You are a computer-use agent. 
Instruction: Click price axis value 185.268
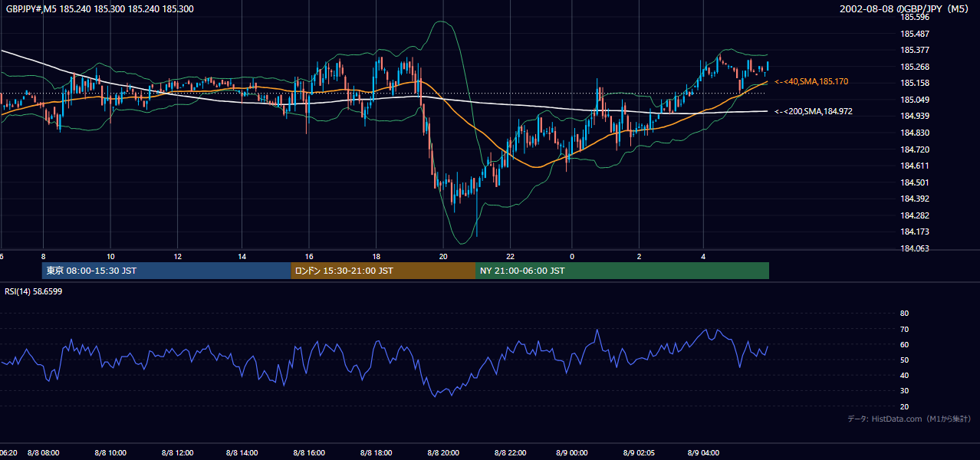(x=914, y=67)
